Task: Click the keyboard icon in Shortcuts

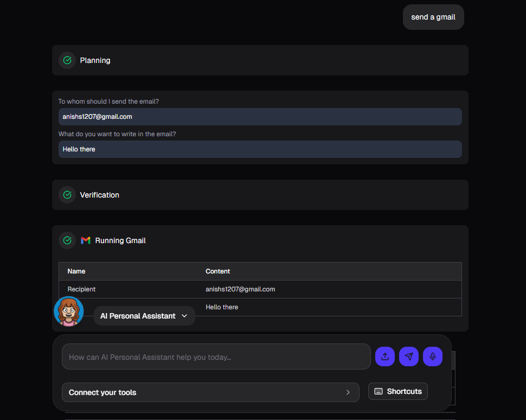Action: 379,391
